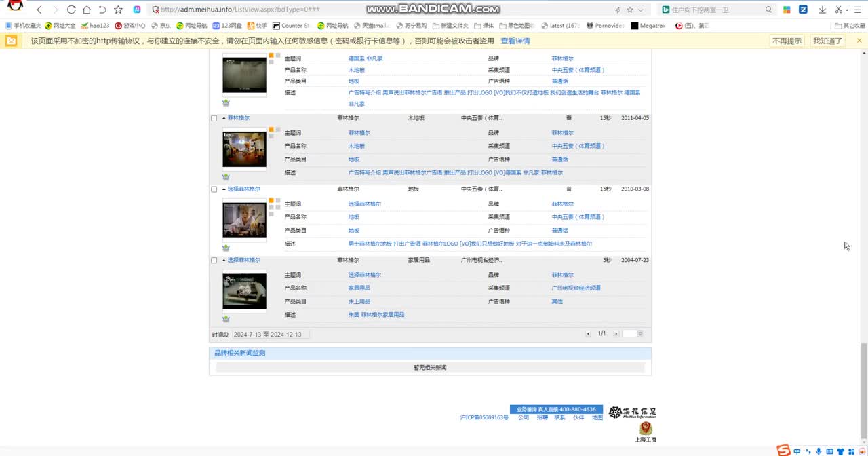Go to previous page arrow in pager
The height and width of the screenshot is (456, 868).
(588, 334)
